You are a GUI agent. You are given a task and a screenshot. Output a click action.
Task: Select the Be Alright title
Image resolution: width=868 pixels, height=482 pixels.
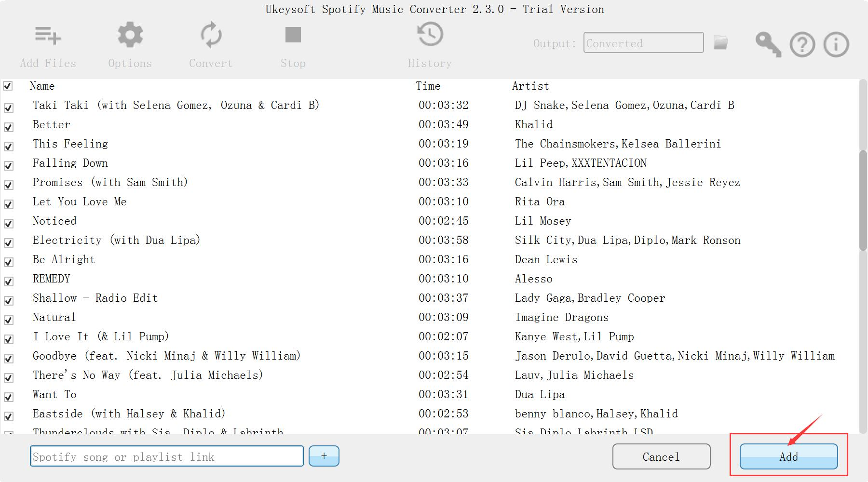point(64,259)
